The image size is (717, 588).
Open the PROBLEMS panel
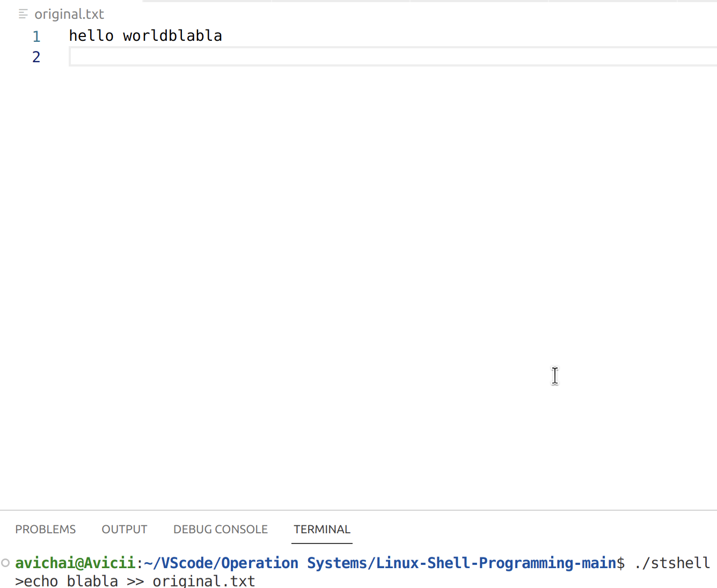(46, 529)
